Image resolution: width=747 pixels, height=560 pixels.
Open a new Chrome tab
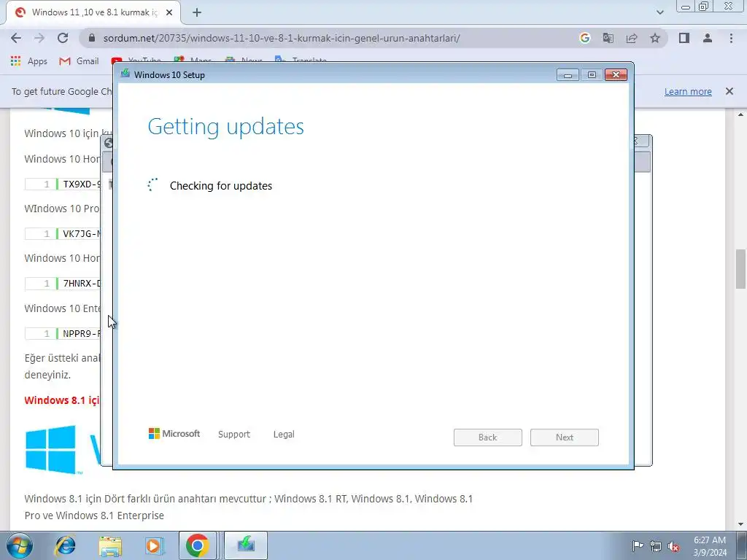pos(197,13)
